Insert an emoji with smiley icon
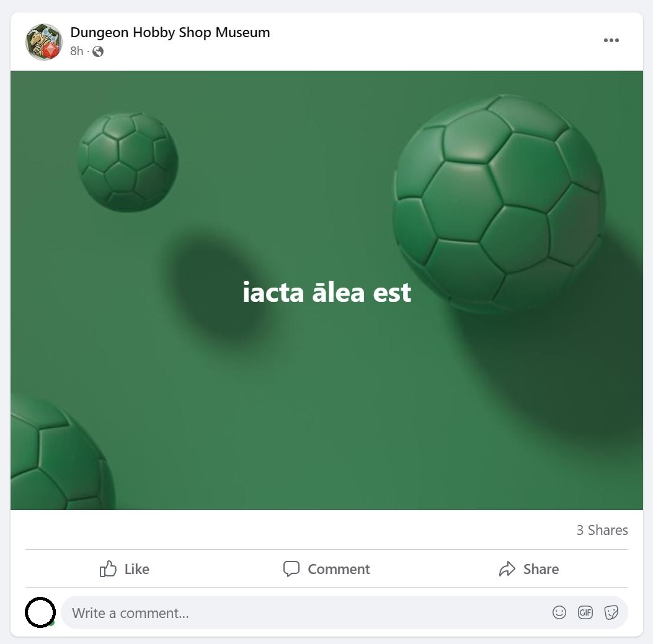The width and height of the screenshot is (653, 644). click(x=559, y=612)
